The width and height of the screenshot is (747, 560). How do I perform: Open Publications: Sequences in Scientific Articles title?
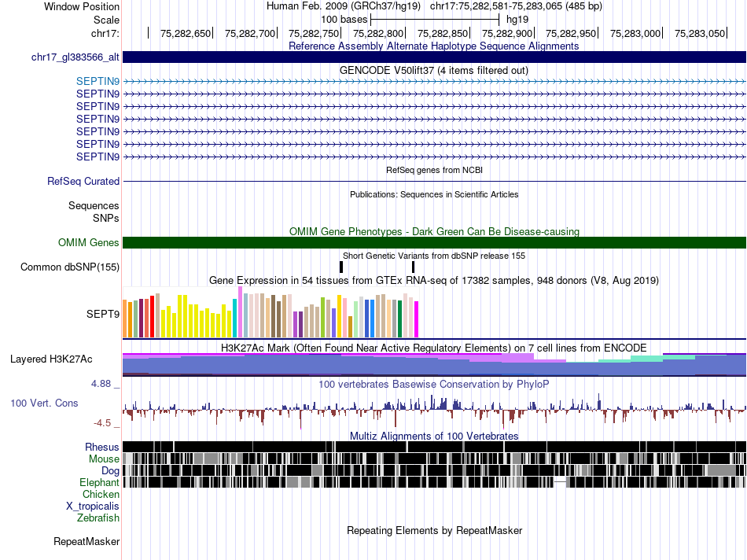[x=434, y=194]
